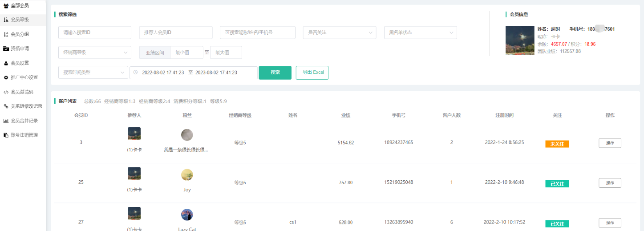This screenshot has width=644, height=231.
Task: Click the 资格申请 folder icon
Action: pyautogui.click(x=6, y=49)
